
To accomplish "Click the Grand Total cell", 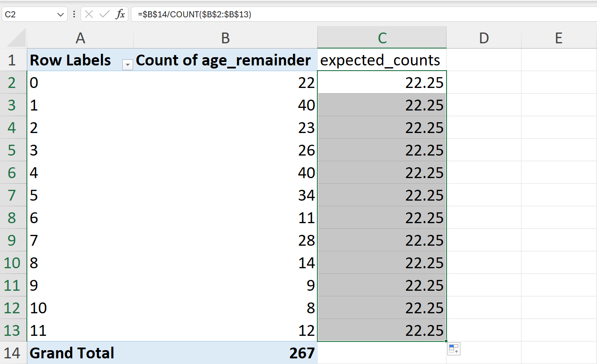I will coord(80,353).
